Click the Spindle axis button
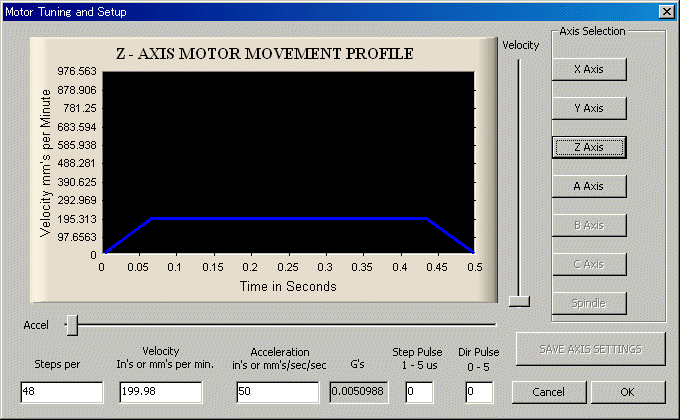The width and height of the screenshot is (680, 420). (x=589, y=303)
